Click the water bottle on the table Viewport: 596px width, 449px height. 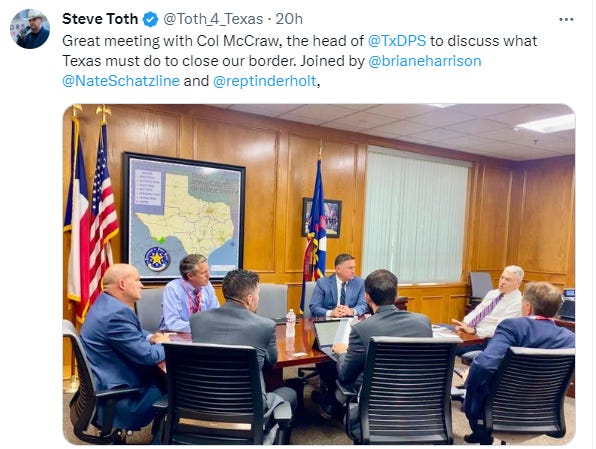pos(290,323)
